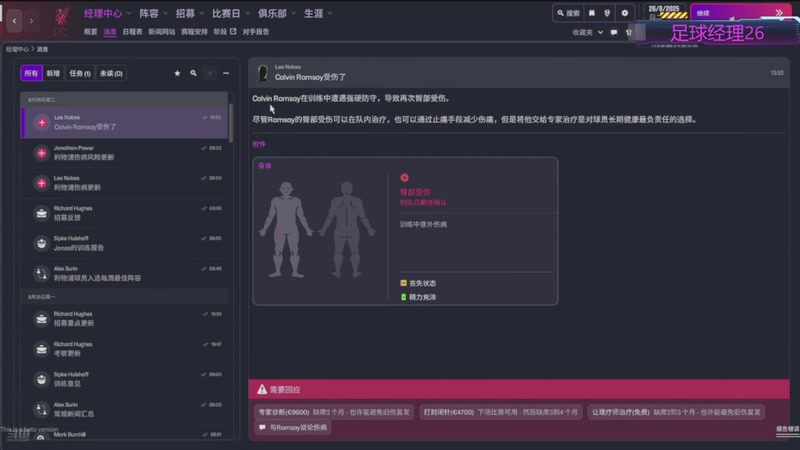Open the settings gear icon

[624, 13]
